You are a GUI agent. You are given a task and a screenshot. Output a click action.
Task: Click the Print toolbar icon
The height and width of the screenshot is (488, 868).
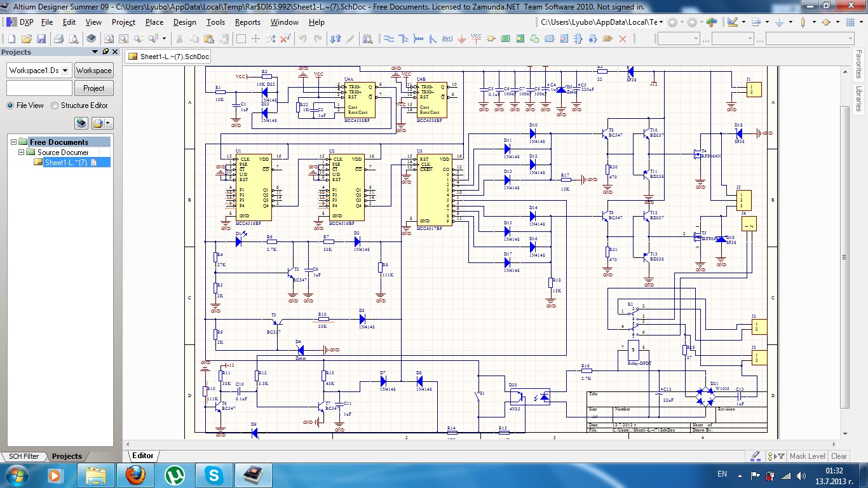click(58, 39)
